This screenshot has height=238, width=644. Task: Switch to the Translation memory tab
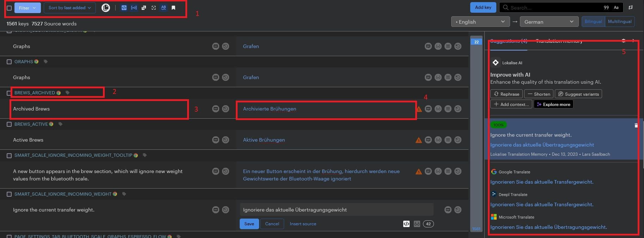click(559, 41)
